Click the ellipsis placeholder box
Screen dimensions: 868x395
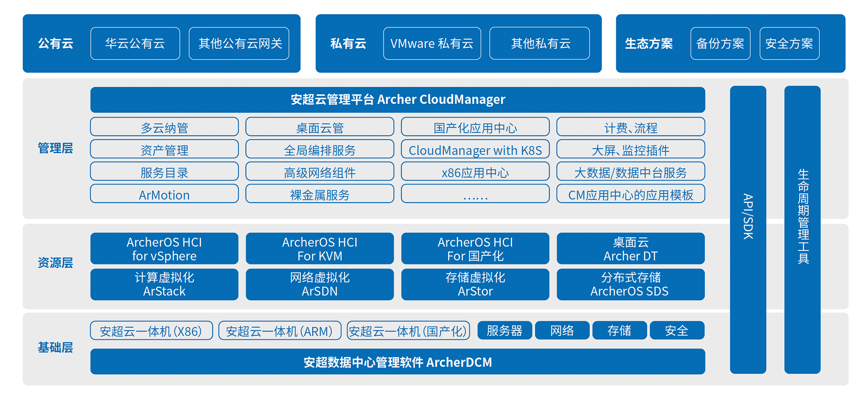pos(475,194)
